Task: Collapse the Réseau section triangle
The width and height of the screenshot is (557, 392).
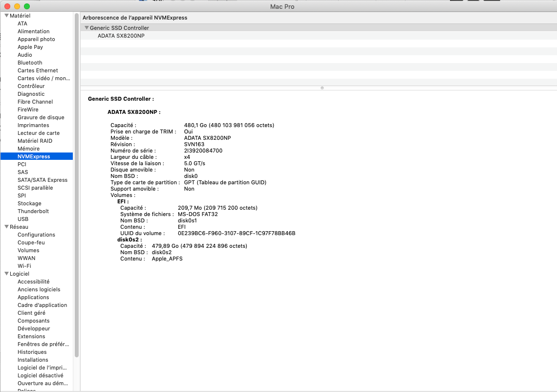Action: (x=6, y=227)
